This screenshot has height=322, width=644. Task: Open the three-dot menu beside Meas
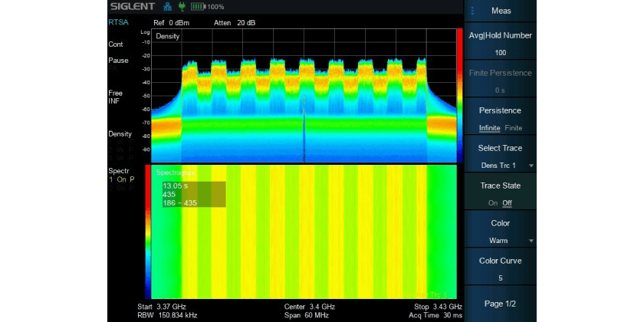472,11
